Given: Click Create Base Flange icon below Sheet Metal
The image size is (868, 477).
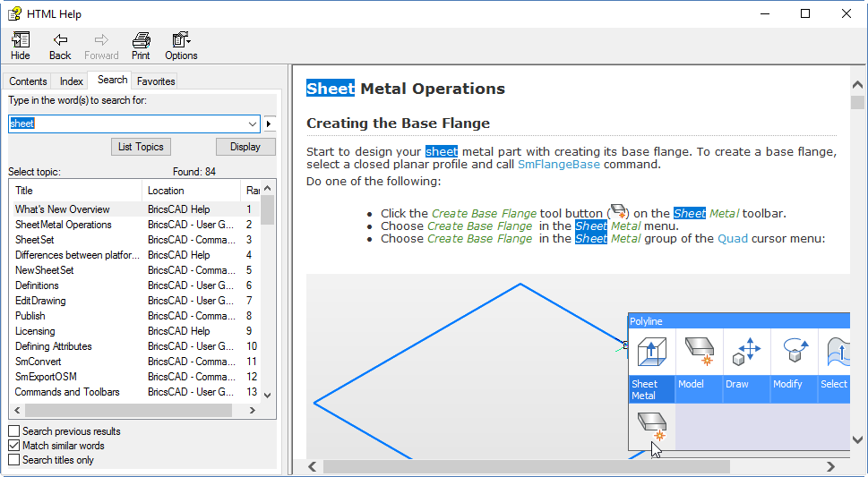Looking at the screenshot, I should click(x=651, y=425).
